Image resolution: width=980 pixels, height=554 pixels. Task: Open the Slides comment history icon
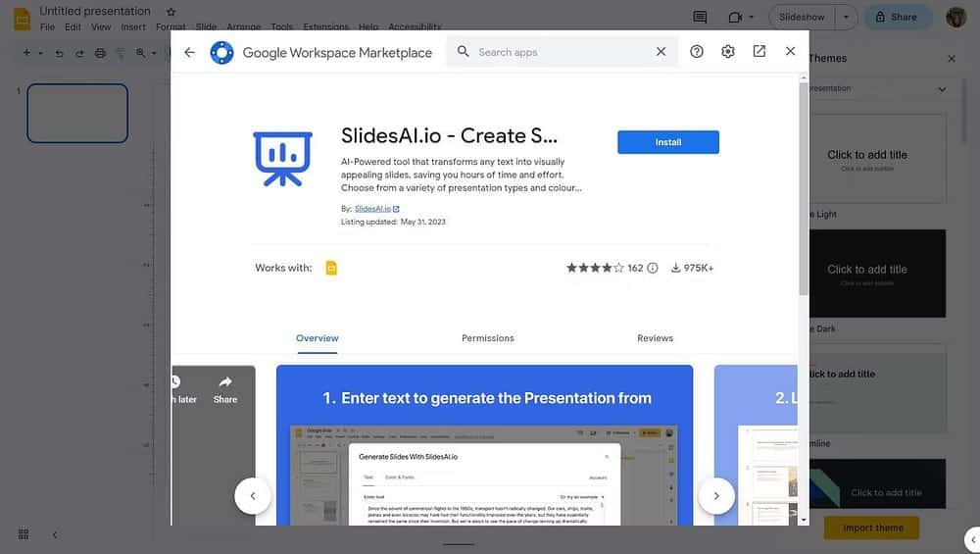[x=700, y=17]
